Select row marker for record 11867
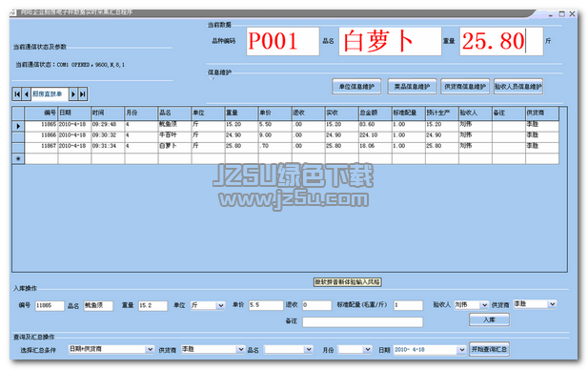 [18, 148]
